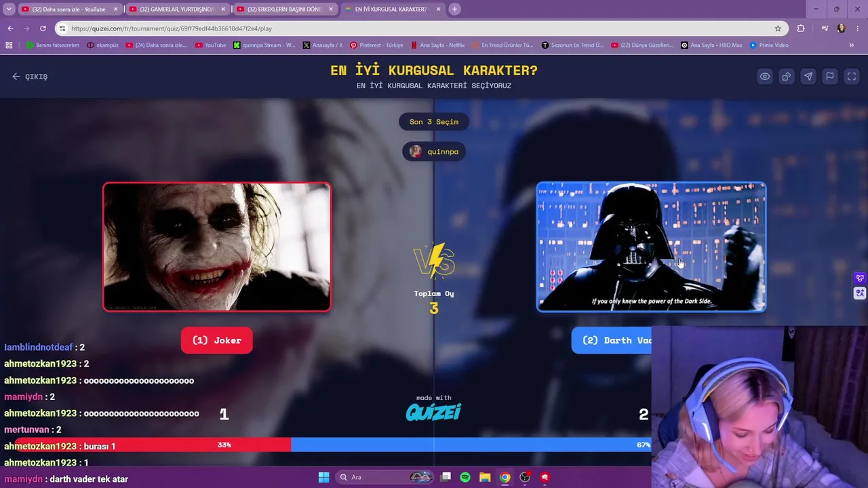The image size is (868, 488).
Task: Open the Chrome three-dot menu
Action: click(x=857, y=28)
